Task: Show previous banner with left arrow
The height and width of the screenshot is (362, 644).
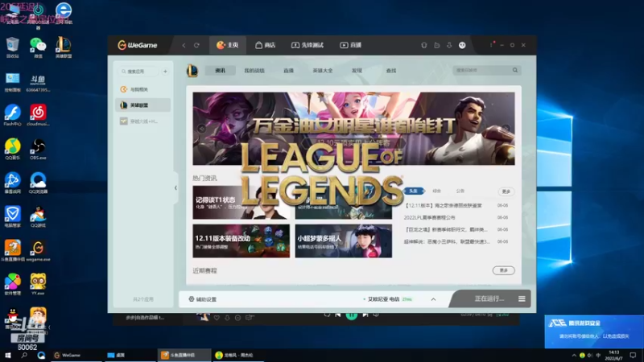Action: tap(202, 129)
